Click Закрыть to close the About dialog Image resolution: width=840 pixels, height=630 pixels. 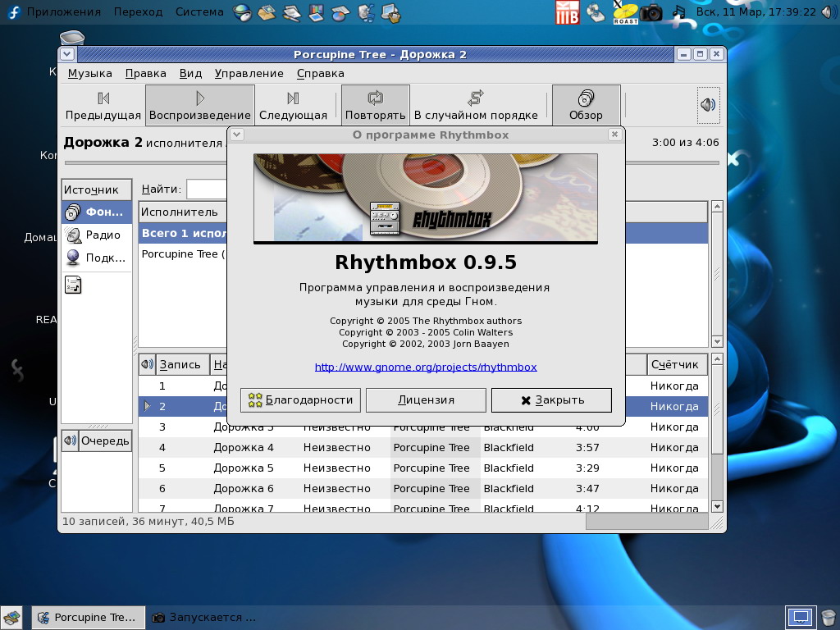point(551,400)
